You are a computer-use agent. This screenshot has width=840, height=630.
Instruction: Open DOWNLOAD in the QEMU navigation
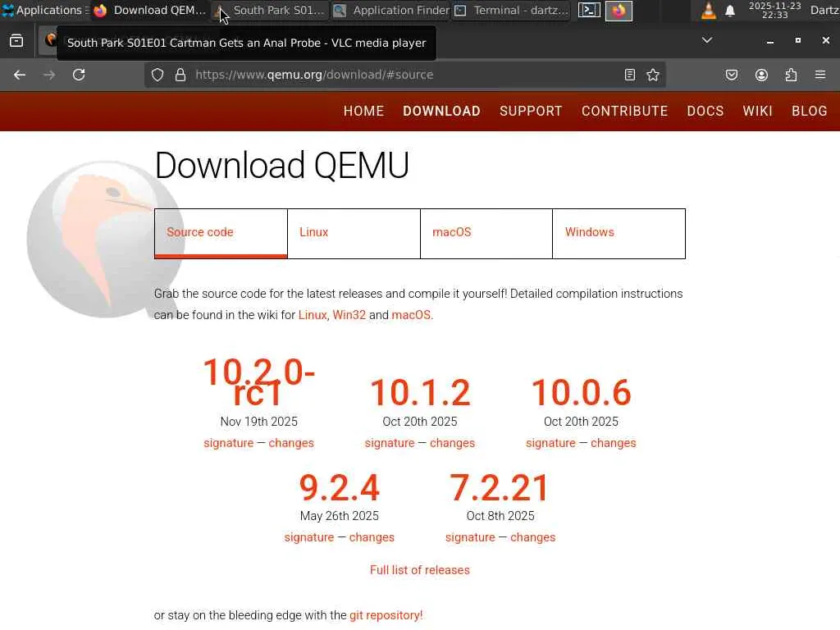pyautogui.click(x=441, y=111)
